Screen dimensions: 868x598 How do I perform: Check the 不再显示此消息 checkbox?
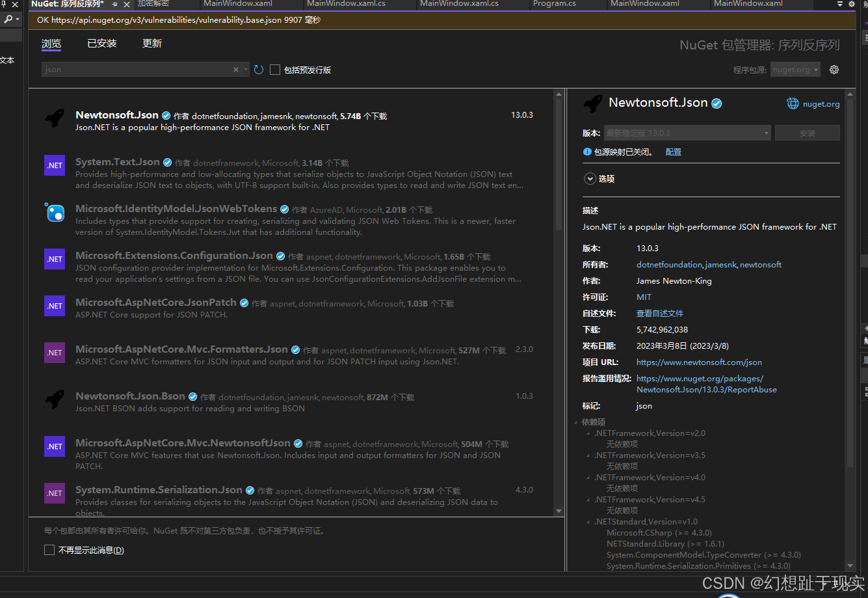tap(49, 550)
